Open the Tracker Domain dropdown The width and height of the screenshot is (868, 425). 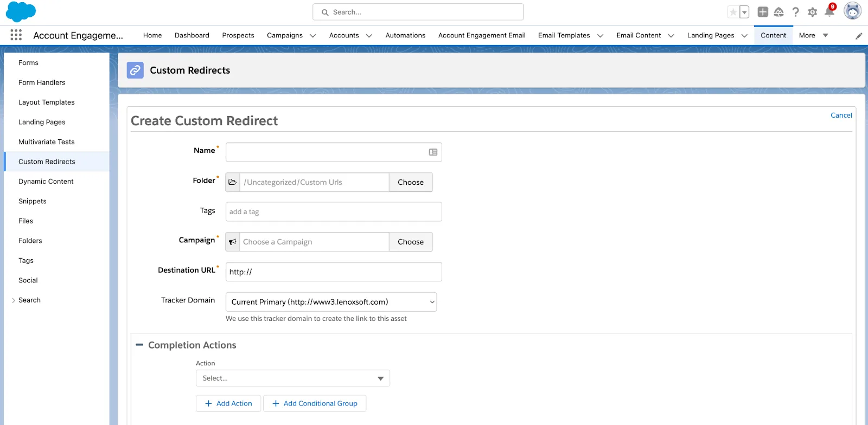coord(331,302)
